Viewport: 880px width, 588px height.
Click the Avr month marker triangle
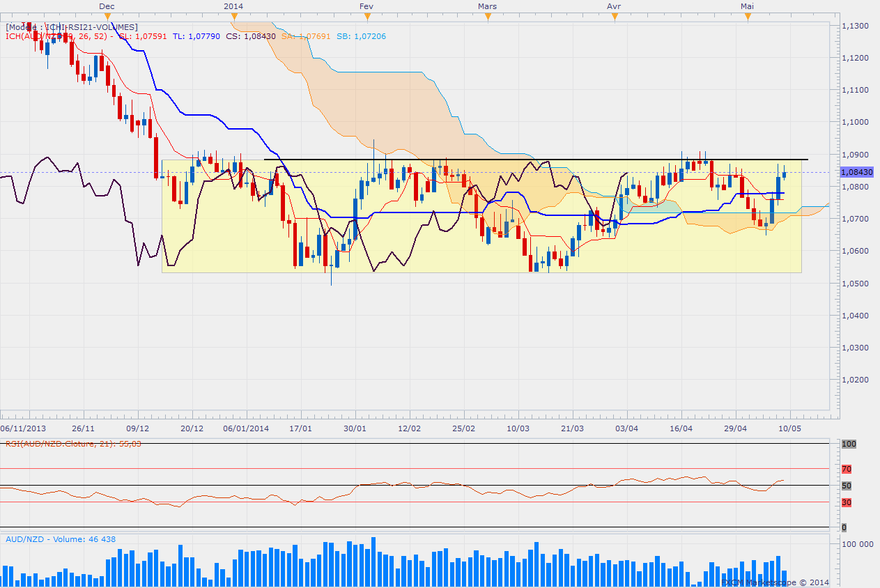[x=614, y=16]
